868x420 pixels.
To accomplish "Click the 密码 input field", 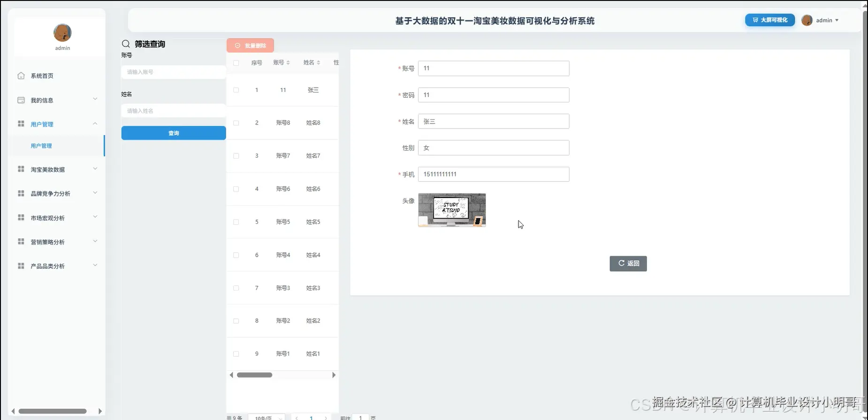I will click(494, 95).
